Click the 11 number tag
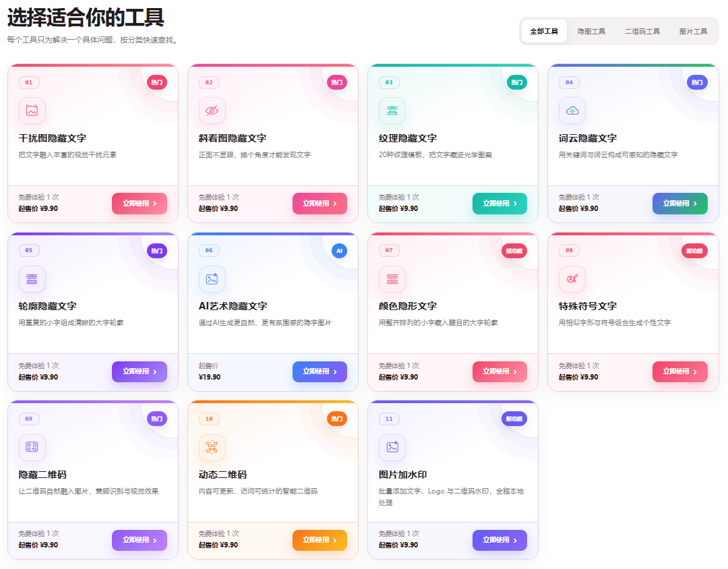The height and width of the screenshot is (569, 728). pyautogui.click(x=389, y=419)
